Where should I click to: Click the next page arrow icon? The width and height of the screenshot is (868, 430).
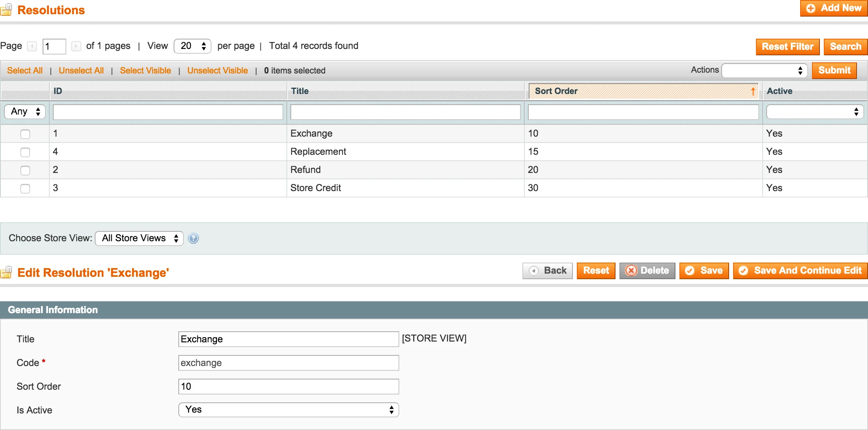pos(76,46)
